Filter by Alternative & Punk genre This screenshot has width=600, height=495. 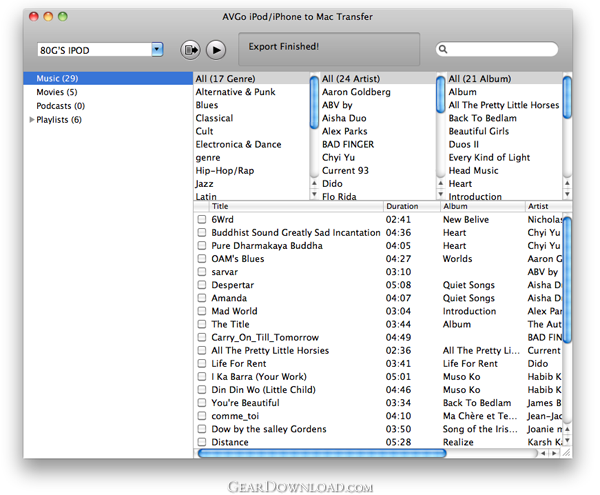coord(235,92)
